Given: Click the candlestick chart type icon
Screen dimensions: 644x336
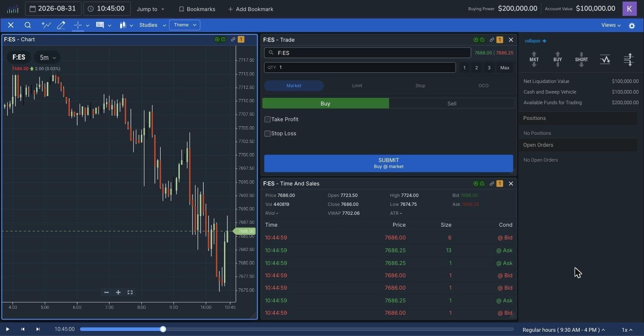Looking at the screenshot, I should pyautogui.click(x=123, y=25).
